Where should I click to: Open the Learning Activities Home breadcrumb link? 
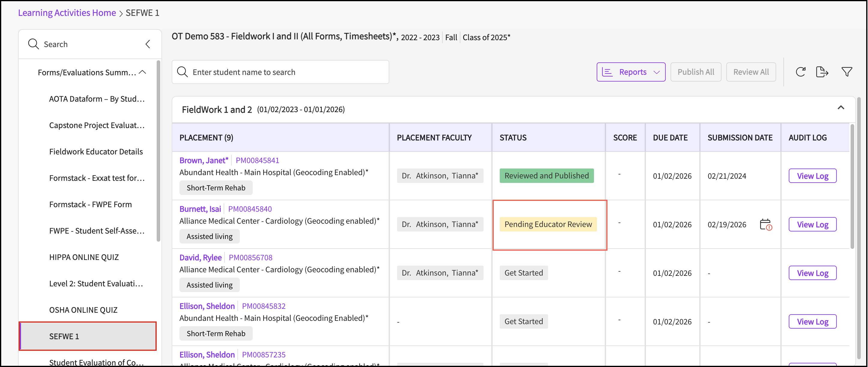pyautogui.click(x=67, y=13)
